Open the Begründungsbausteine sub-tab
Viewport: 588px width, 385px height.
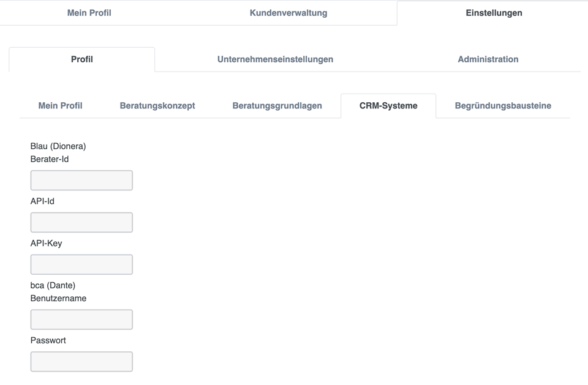point(503,106)
